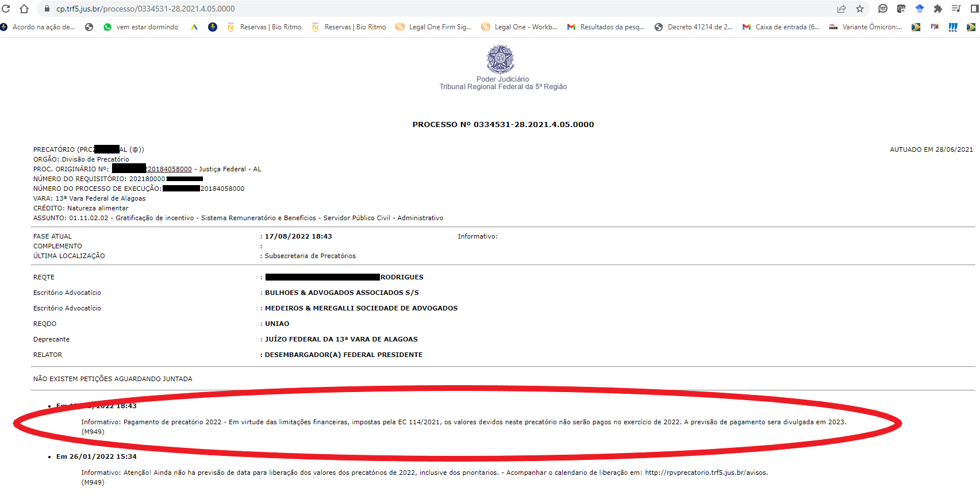Viewport: 980px width, 499px height.
Task: Open the first 'Reservas | Bio Ritmo' bookmark
Action: (x=264, y=27)
